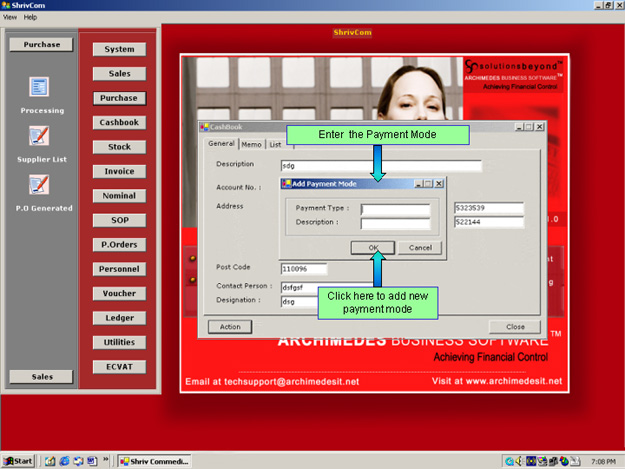Click the Action button in CashBook
Screen dimensions: 625x469
230,326
